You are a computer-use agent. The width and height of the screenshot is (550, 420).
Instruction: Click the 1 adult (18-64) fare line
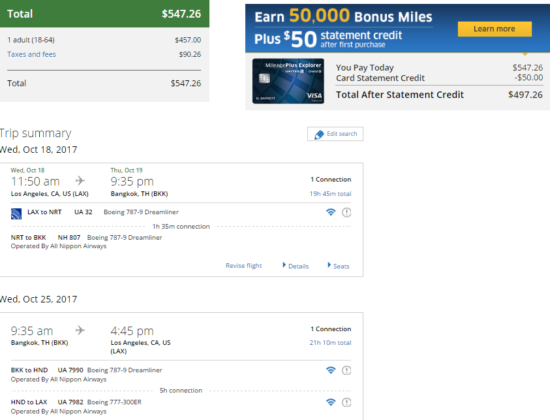104,40
